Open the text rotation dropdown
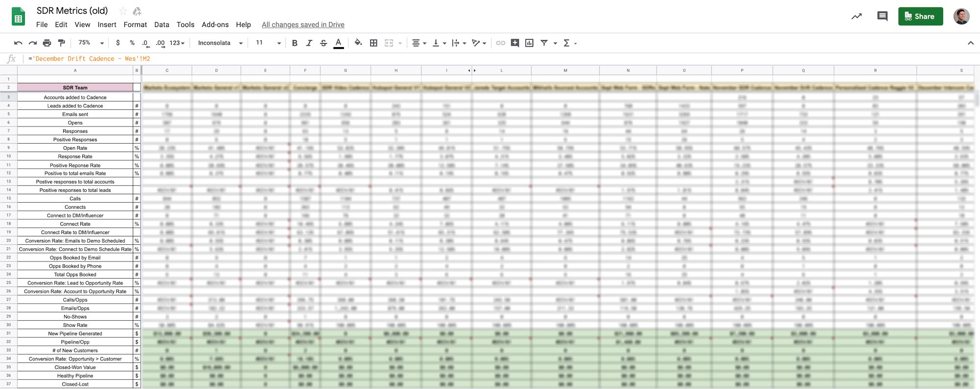 coord(479,43)
